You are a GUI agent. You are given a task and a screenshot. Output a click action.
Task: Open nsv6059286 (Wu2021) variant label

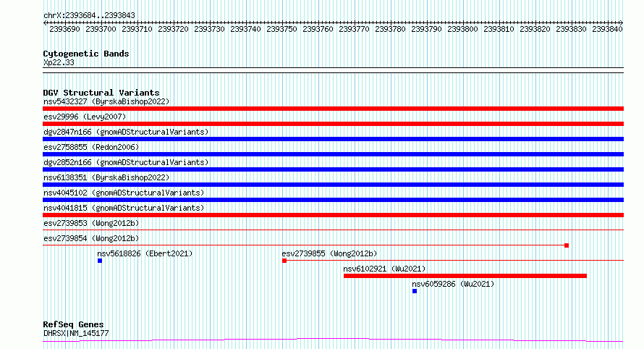[453, 284]
